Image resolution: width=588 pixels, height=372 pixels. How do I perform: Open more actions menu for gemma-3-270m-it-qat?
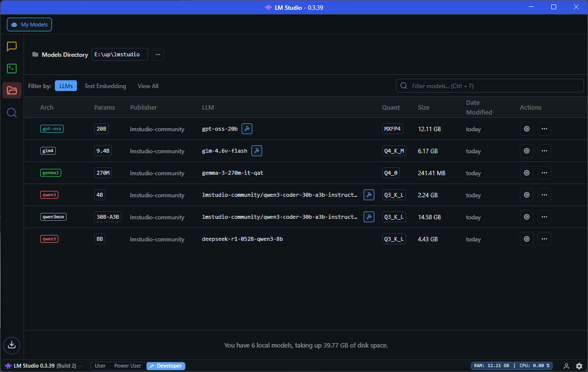(544, 173)
